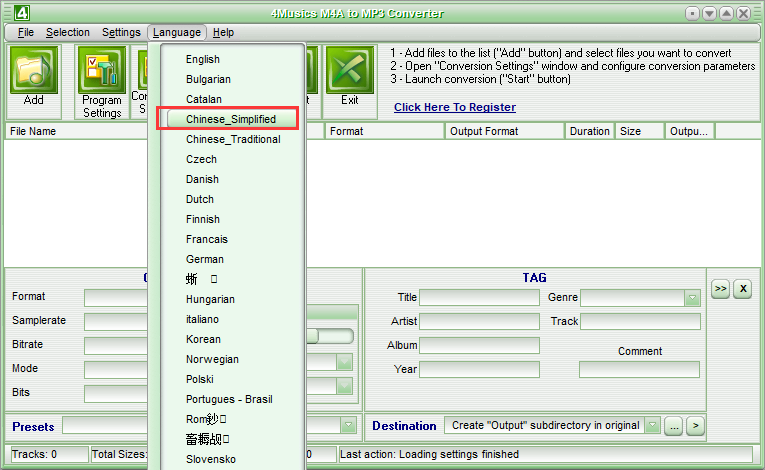This screenshot has height=470, width=765.
Task: Sort by Size column header
Action: [x=640, y=131]
